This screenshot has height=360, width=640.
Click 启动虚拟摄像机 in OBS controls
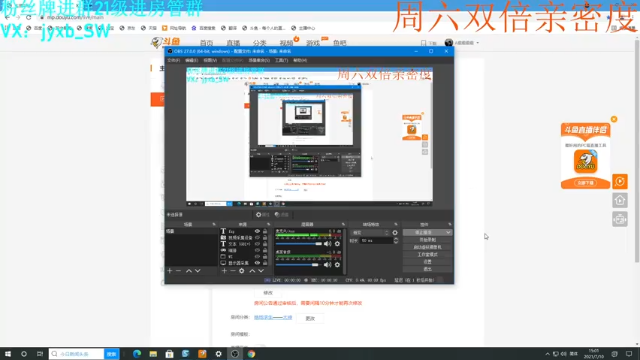pos(427,247)
